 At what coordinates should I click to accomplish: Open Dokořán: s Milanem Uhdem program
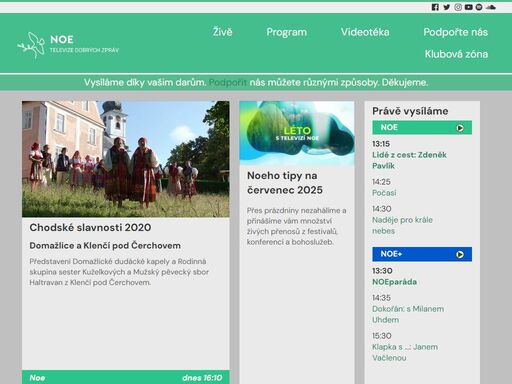tap(408, 314)
